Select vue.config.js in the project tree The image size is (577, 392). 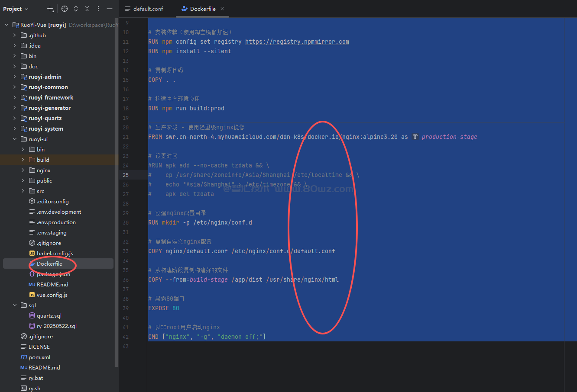(52, 295)
